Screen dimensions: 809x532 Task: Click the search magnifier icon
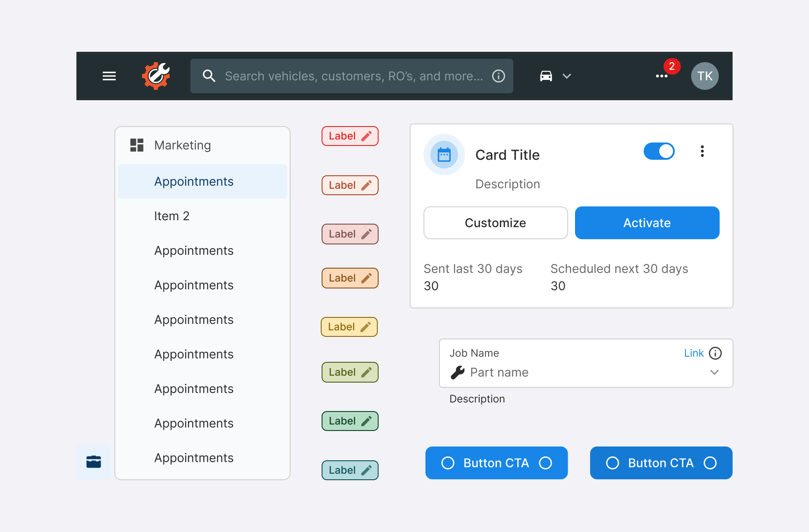click(x=209, y=76)
